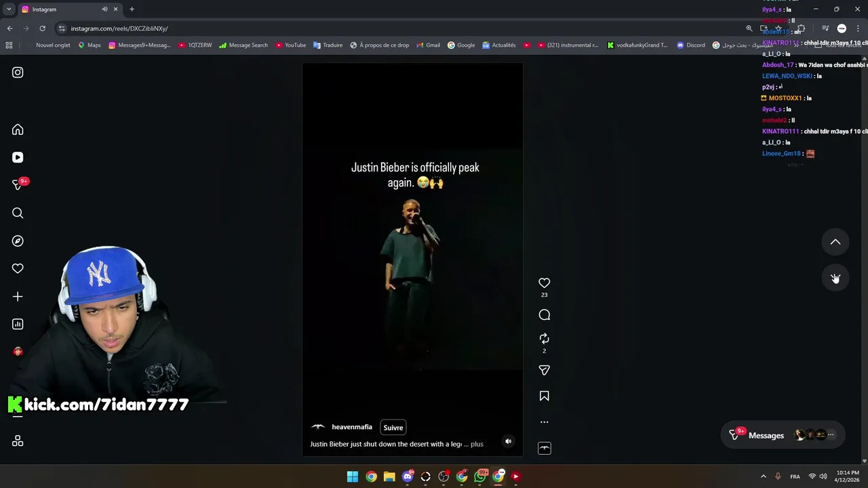
Task: Open a new browser tab
Action: point(132,9)
